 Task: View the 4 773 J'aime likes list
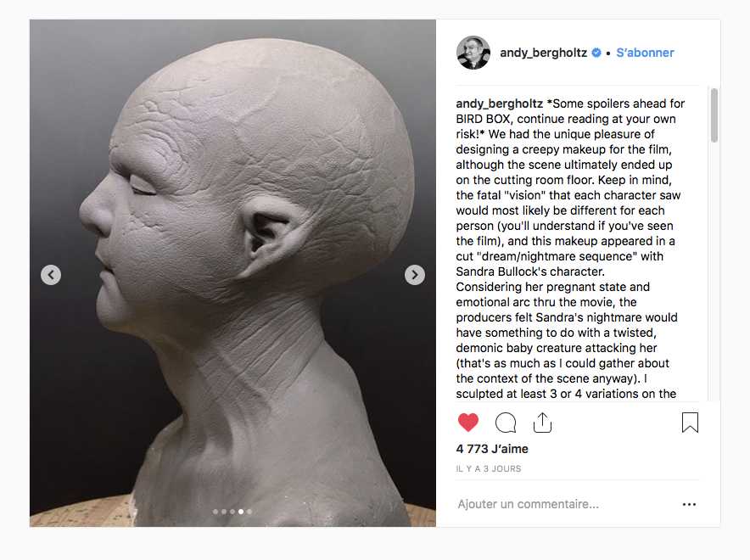pos(492,449)
